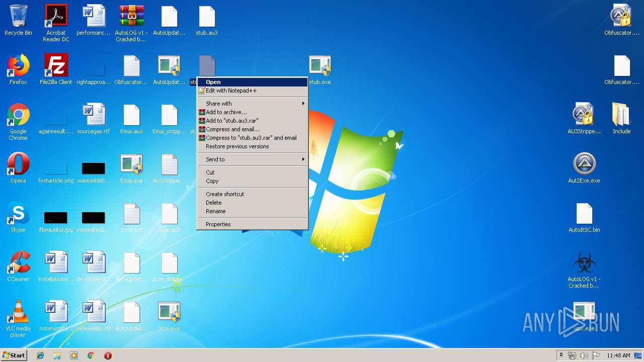Select the top-row stub.au3 file

(207, 20)
